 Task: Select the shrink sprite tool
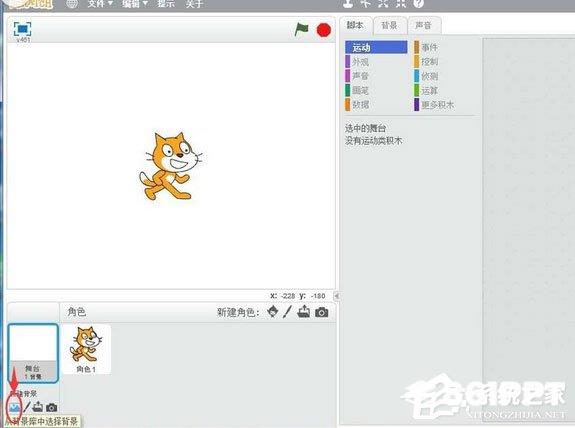(401, 3)
